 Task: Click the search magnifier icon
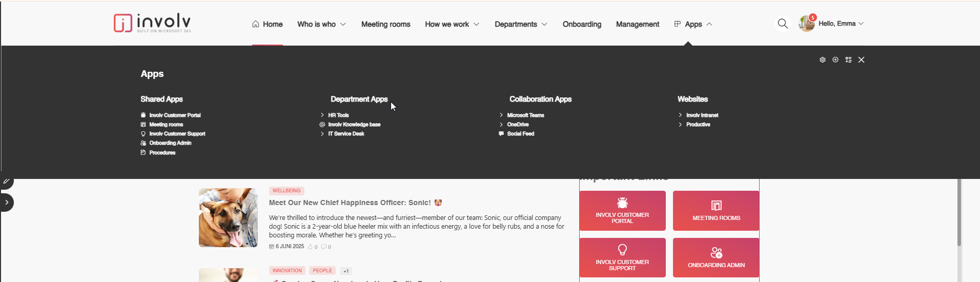(x=782, y=24)
